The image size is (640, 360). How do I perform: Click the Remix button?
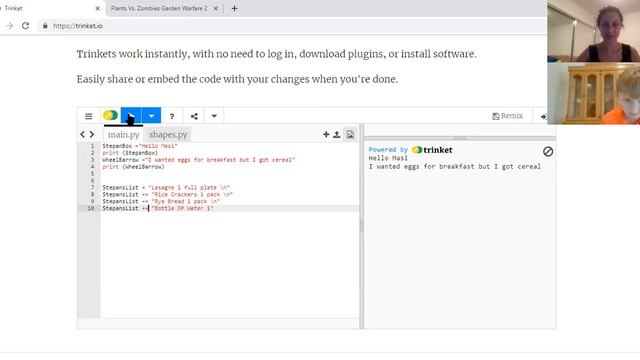[x=507, y=116]
